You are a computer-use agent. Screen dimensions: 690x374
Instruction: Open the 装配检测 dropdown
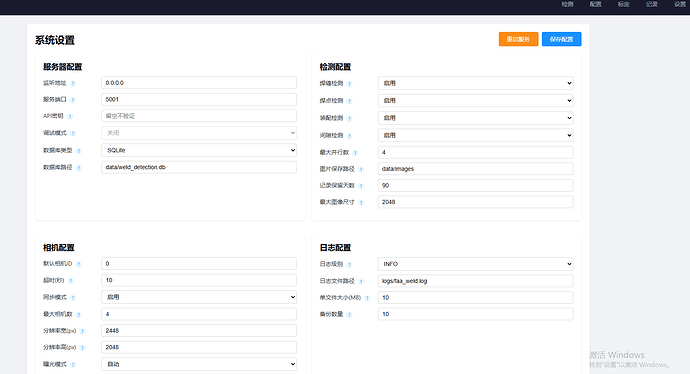(475, 118)
